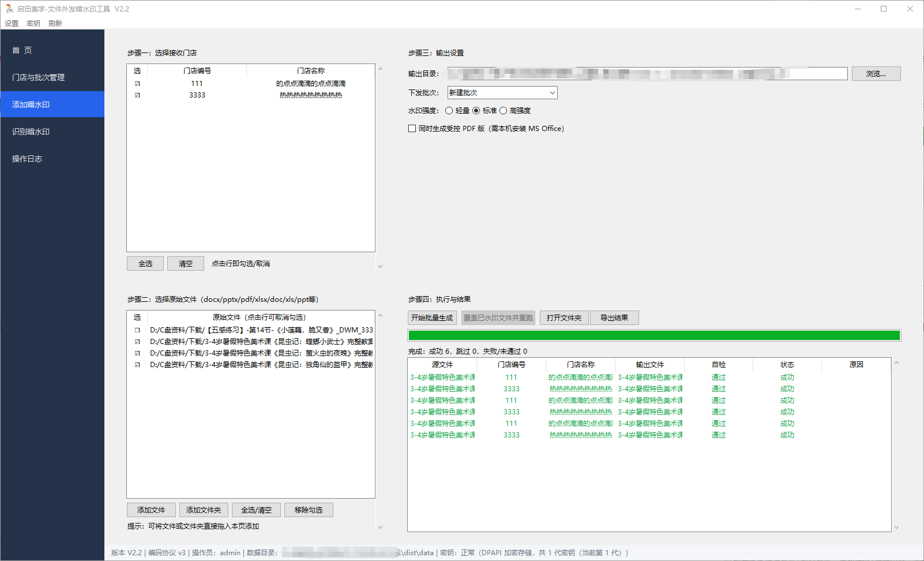Select 高强度 watermark strength
This screenshot has height=561, width=924.
[x=515, y=111]
